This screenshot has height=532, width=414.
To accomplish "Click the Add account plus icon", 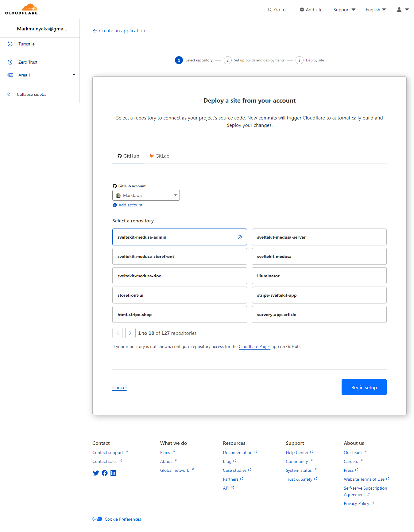I will (x=115, y=205).
